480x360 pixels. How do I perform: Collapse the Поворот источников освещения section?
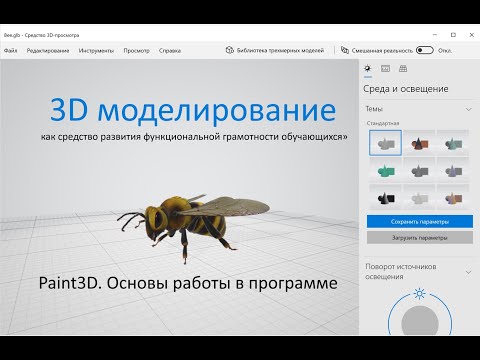click(468, 272)
